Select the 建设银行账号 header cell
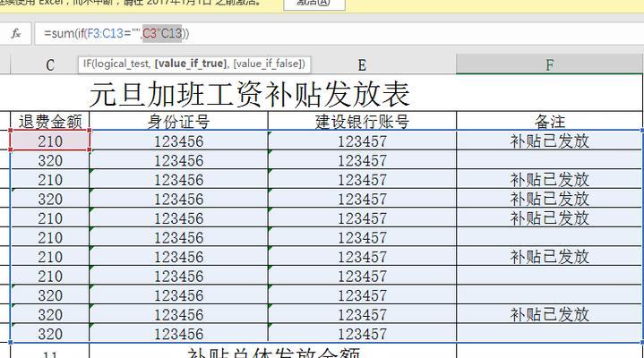644x358 pixels. [362, 121]
